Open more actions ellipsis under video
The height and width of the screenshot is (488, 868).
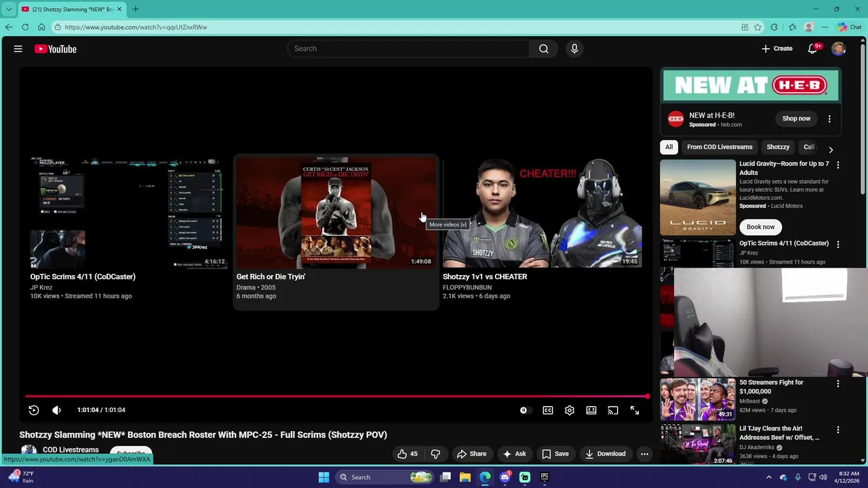point(645,454)
